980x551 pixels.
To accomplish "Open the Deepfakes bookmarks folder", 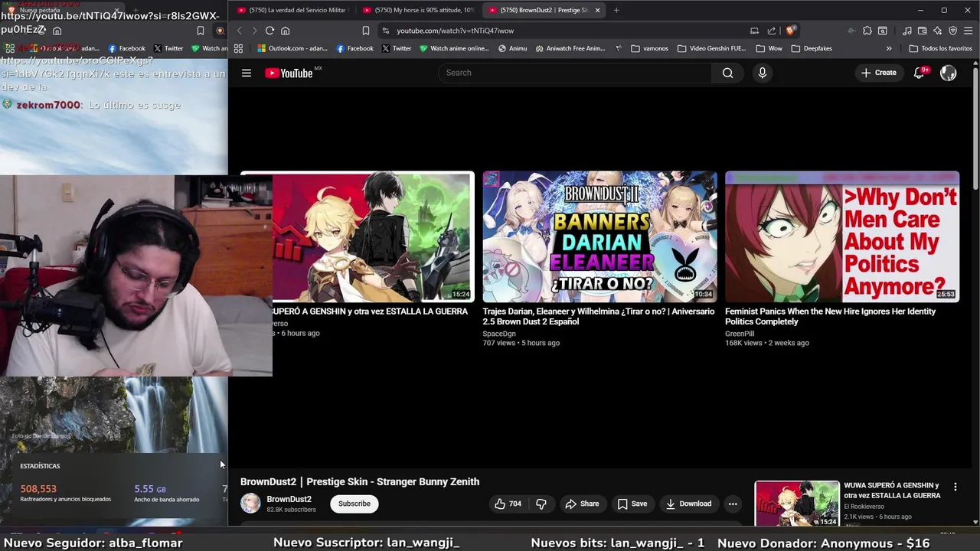I will coord(812,48).
